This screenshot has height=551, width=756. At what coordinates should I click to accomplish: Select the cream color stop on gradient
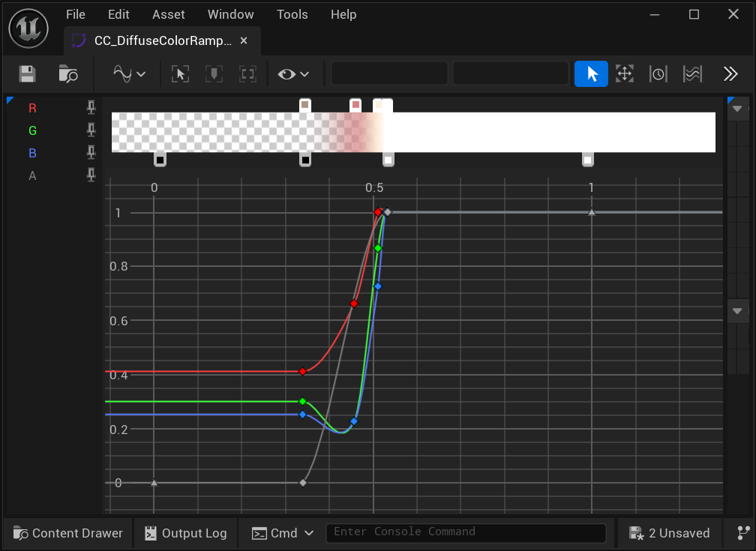379,105
